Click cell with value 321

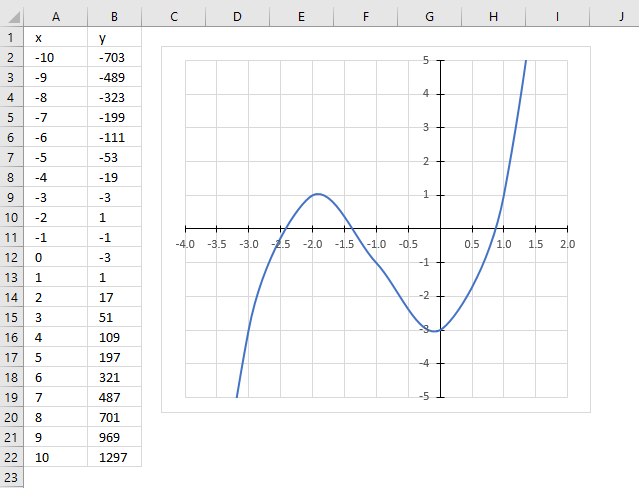[x=114, y=377]
